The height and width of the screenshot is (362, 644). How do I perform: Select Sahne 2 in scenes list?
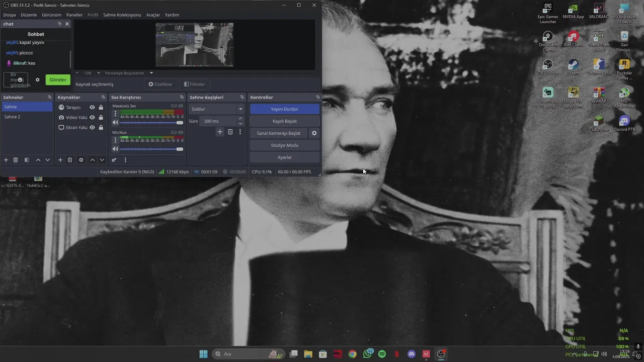(x=27, y=117)
